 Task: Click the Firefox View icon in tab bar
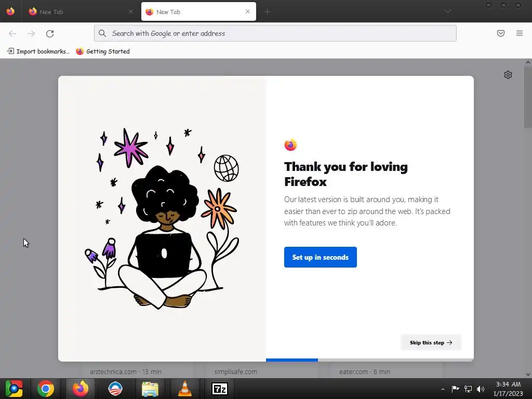tap(10, 11)
